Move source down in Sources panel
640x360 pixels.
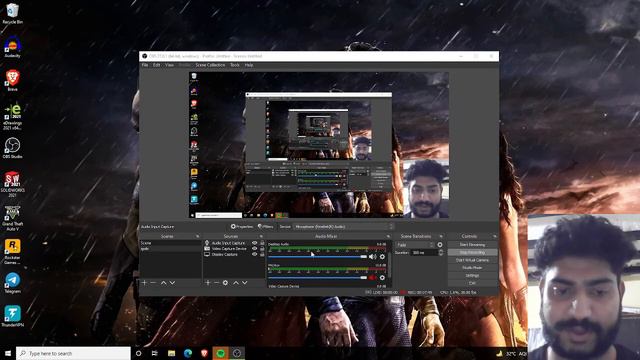point(244,282)
